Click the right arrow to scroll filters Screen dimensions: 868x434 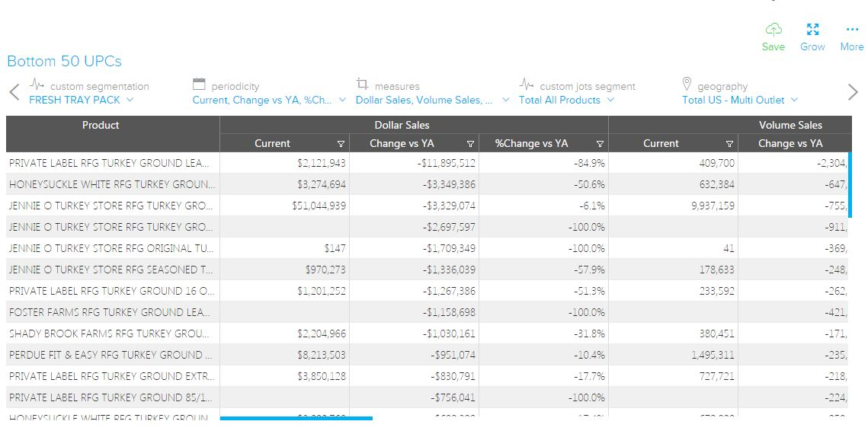[853, 93]
